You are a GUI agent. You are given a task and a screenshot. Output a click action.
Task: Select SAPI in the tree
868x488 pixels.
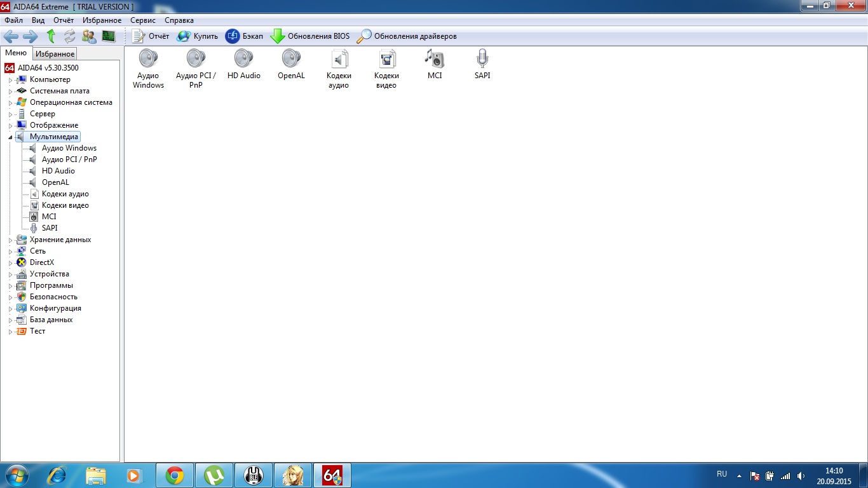(50, 228)
